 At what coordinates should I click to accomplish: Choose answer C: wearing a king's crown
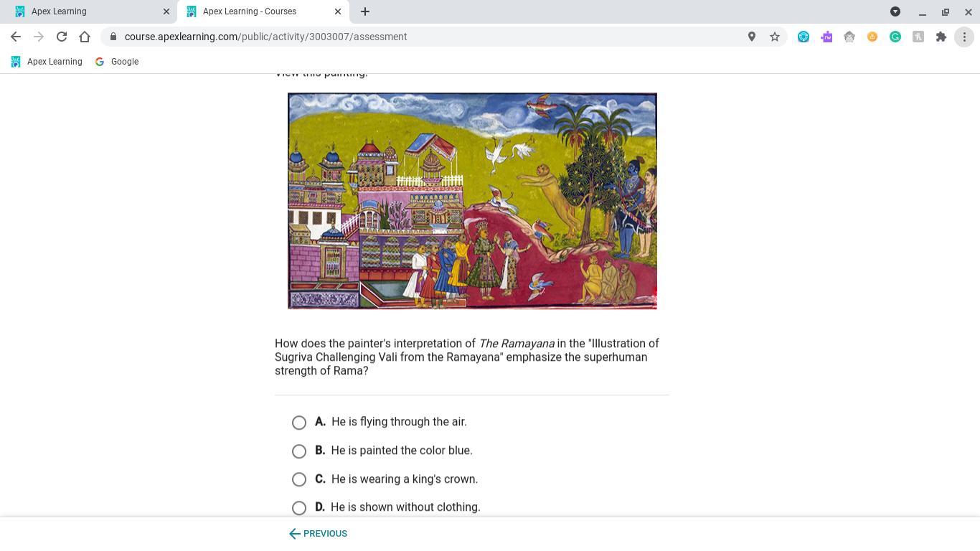(x=299, y=479)
